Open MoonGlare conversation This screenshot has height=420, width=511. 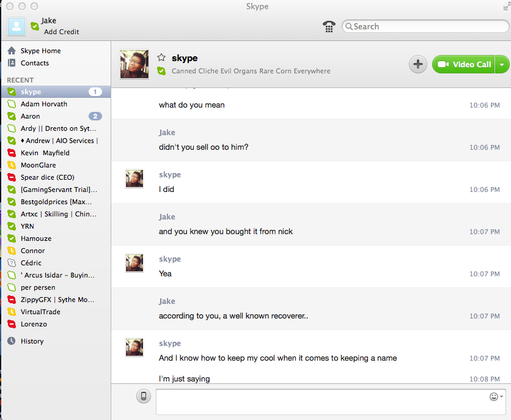(56, 165)
